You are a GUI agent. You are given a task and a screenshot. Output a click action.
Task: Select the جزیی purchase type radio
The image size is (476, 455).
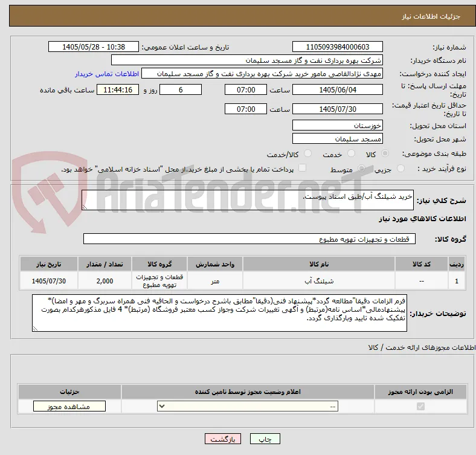coord(400,169)
